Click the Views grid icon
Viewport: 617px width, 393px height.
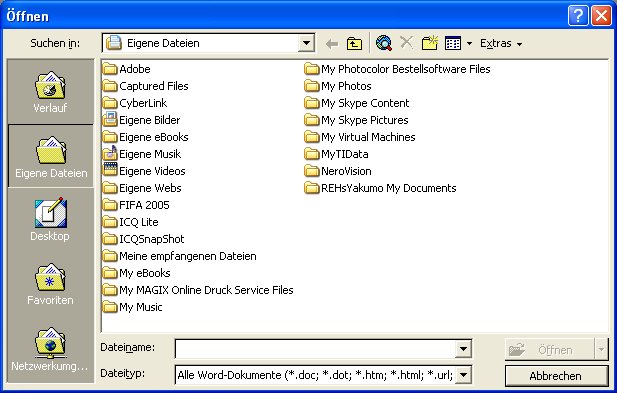point(453,43)
